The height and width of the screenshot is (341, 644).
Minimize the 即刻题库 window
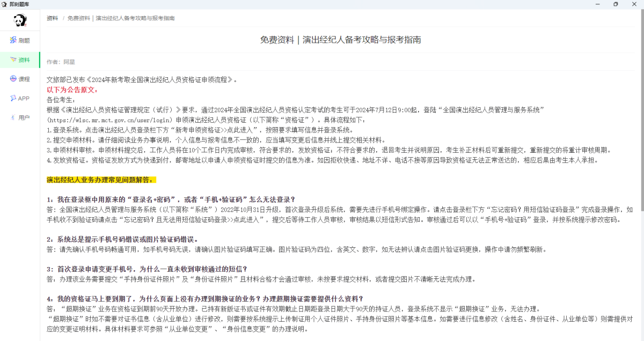point(597,4)
